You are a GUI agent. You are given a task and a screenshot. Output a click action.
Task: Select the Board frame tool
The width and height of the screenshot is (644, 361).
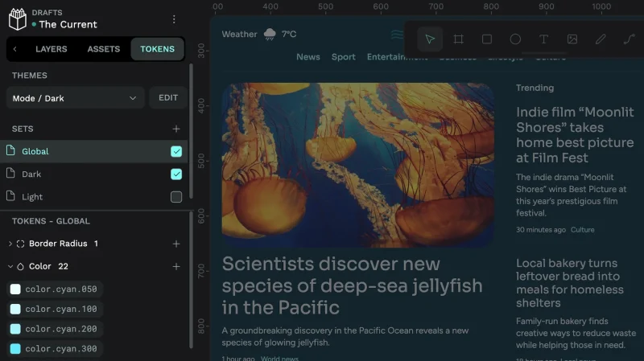point(458,39)
